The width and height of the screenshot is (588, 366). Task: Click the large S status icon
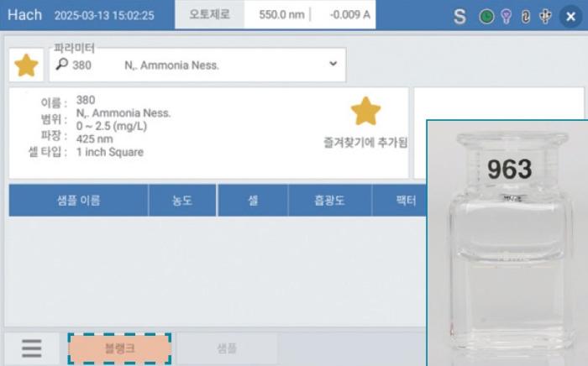pos(459,17)
